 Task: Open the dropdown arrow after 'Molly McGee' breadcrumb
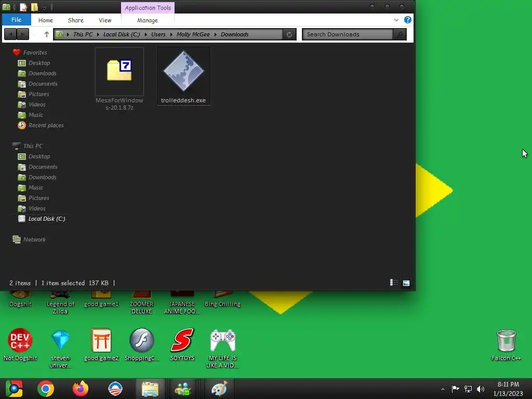[x=215, y=34]
